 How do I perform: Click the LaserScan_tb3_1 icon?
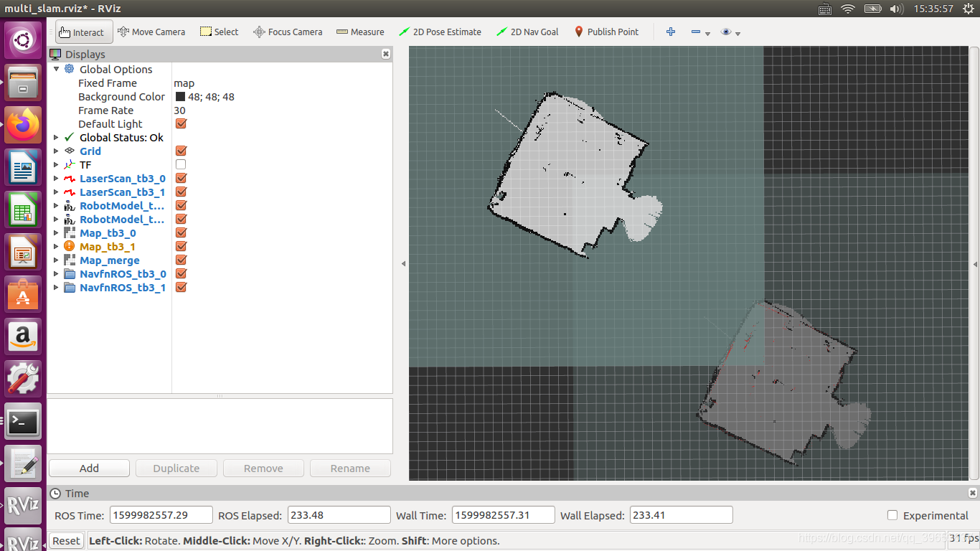pos(70,192)
